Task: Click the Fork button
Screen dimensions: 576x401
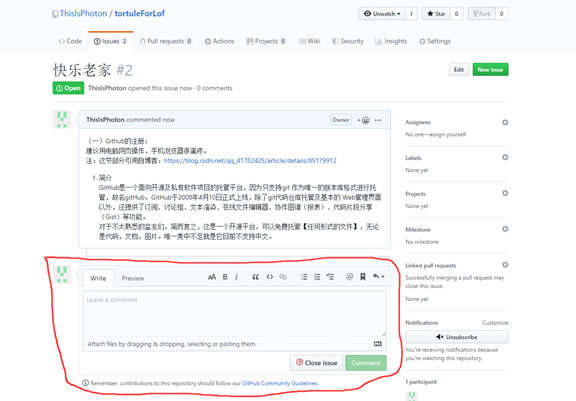Action: (482, 14)
